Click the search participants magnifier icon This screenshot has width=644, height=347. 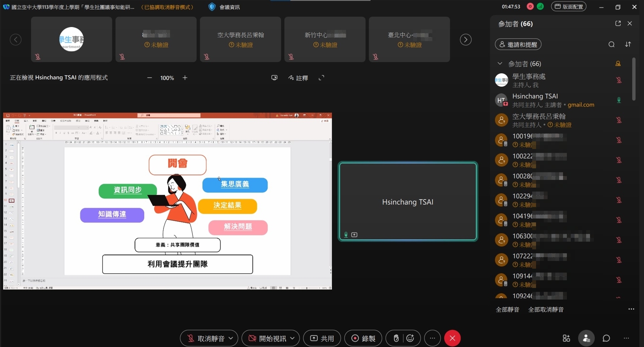tap(611, 44)
